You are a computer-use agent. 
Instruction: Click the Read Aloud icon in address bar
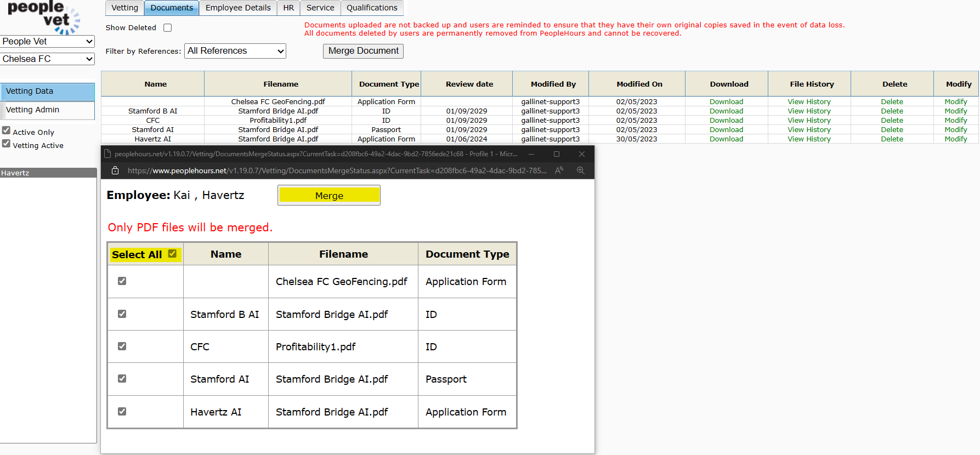(x=559, y=170)
